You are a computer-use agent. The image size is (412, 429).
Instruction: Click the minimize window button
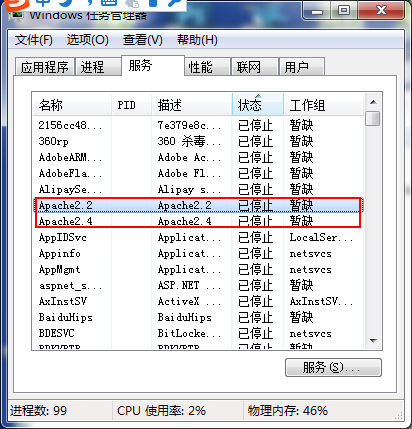tap(316, 10)
